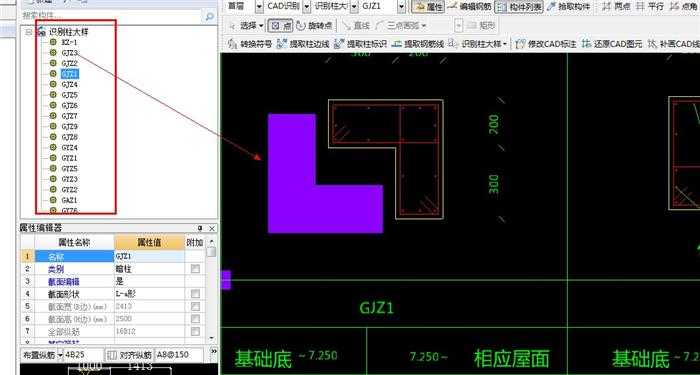Screen dimensions: 700x375
Task: Click the 属性名称 column header
Action: pyautogui.click(x=75, y=242)
